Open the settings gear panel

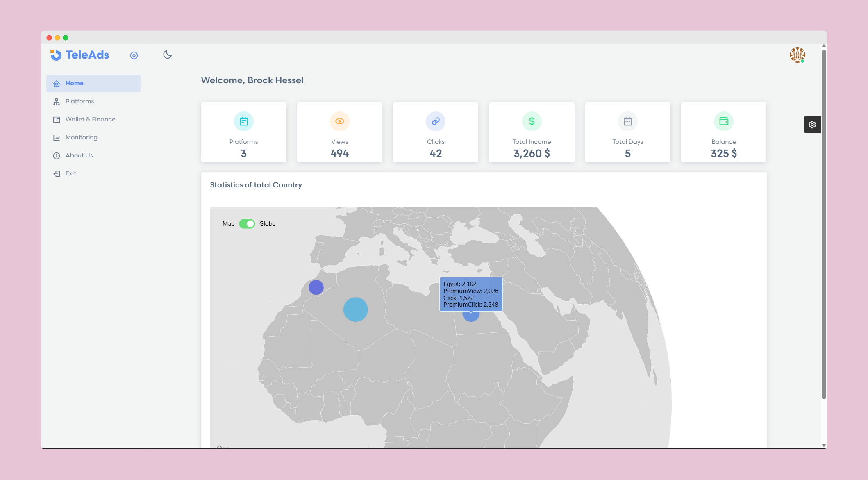click(x=812, y=125)
